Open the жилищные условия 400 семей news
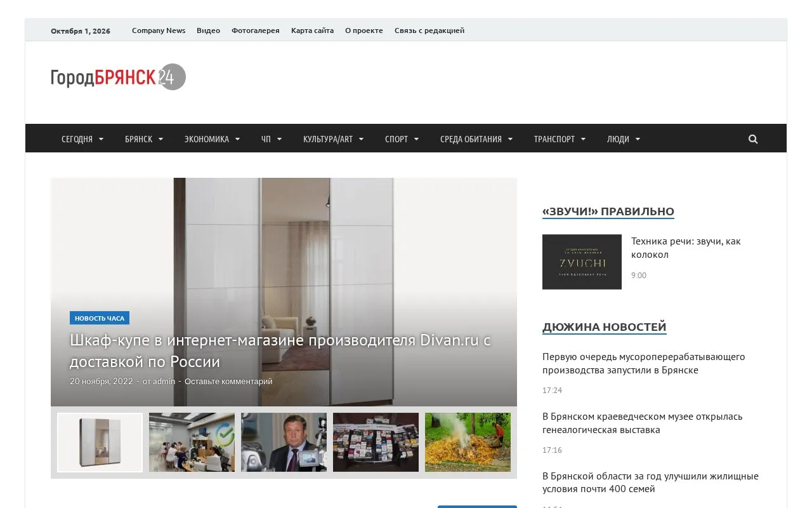 pos(650,483)
